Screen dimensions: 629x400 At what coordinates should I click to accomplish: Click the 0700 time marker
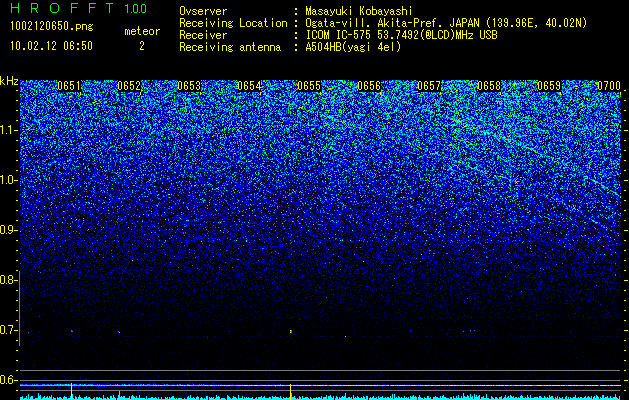coord(609,86)
